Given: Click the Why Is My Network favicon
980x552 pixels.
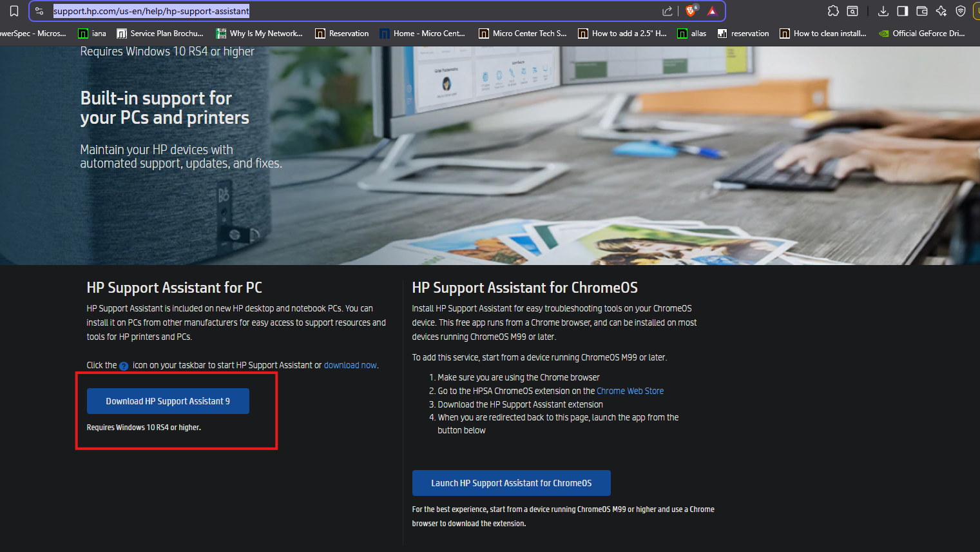Looking at the screenshot, I should [x=221, y=34].
